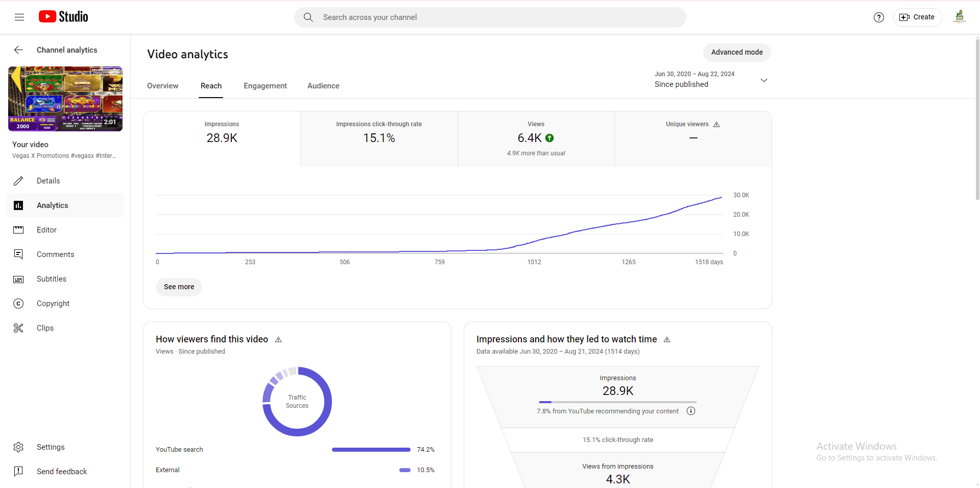Open the account avatar menu
Viewport: 980px width, 488px height.
coord(959,17)
